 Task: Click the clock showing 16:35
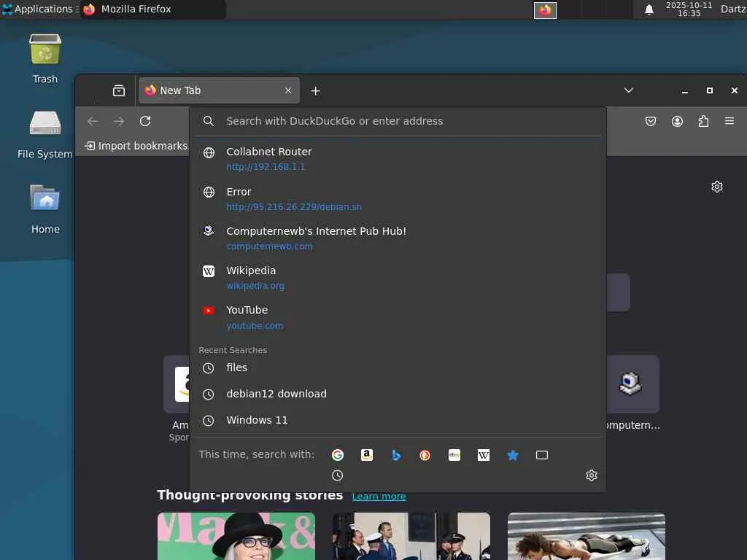[x=689, y=9]
